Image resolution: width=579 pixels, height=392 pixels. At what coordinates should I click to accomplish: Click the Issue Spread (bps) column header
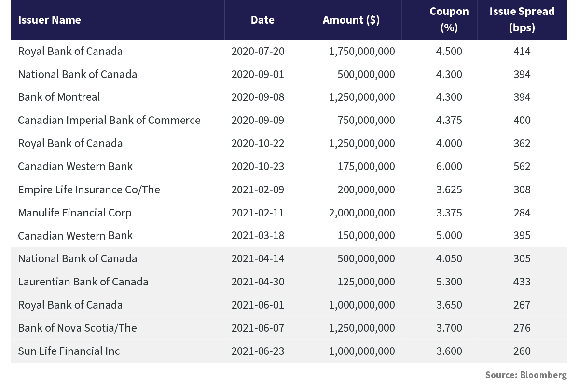tap(522, 20)
